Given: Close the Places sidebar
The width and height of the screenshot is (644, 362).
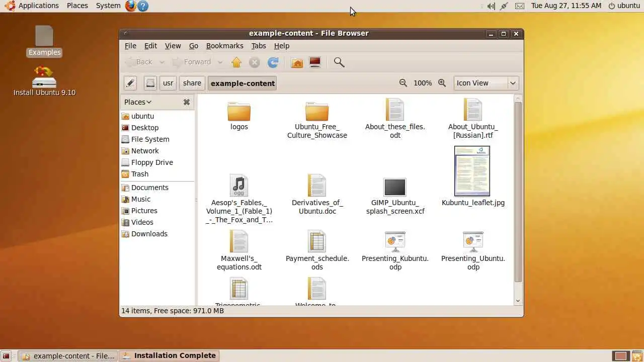Looking at the screenshot, I should point(187,102).
